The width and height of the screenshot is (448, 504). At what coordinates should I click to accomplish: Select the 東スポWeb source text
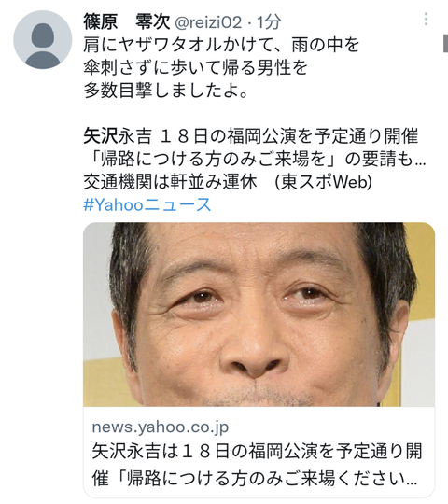[324, 182]
